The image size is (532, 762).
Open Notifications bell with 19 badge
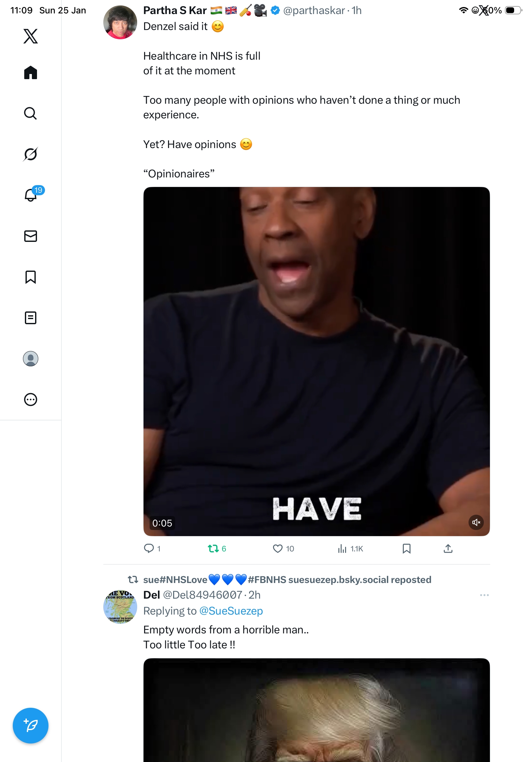tap(31, 195)
